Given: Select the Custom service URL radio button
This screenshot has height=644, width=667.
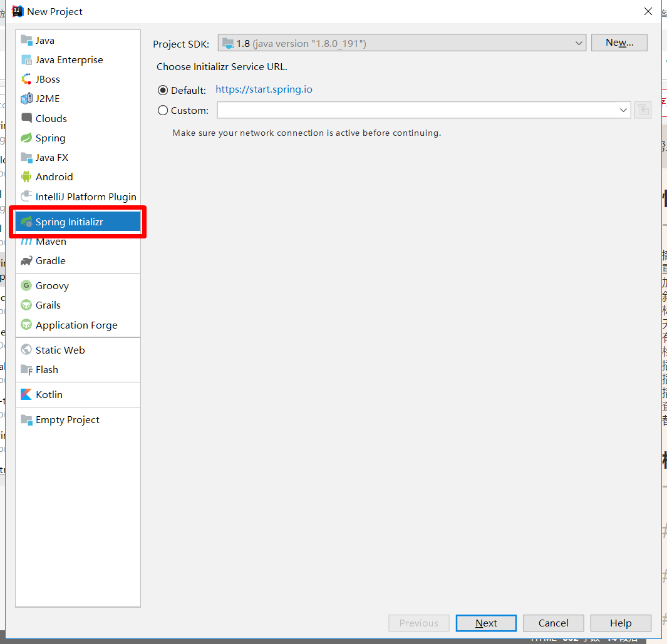Looking at the screenshot, I should coord(163,111).
